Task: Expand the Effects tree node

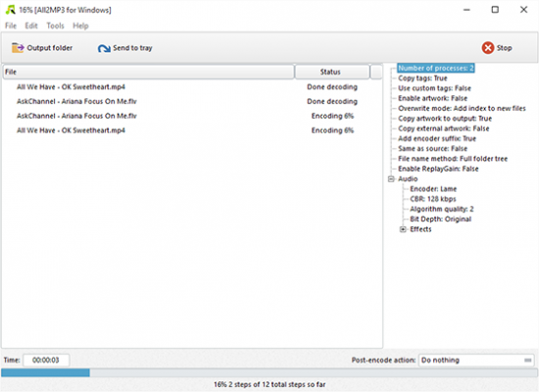Action: [x=403, y=229]
